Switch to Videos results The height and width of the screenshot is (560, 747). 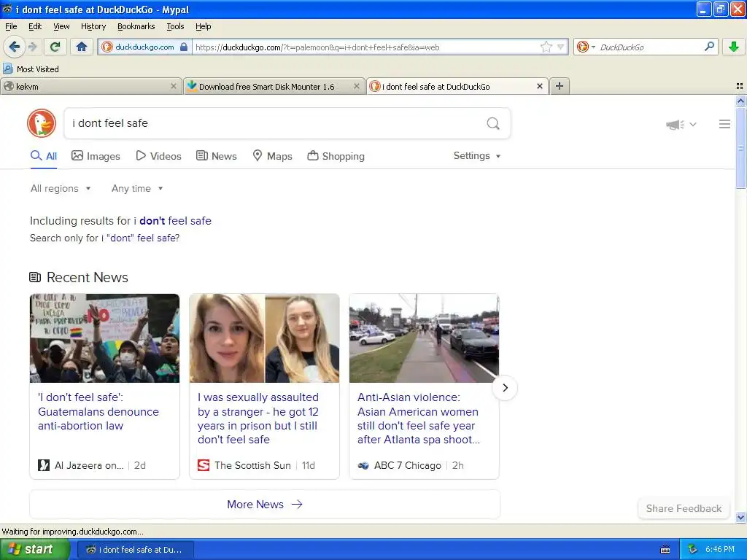point(158,156)
